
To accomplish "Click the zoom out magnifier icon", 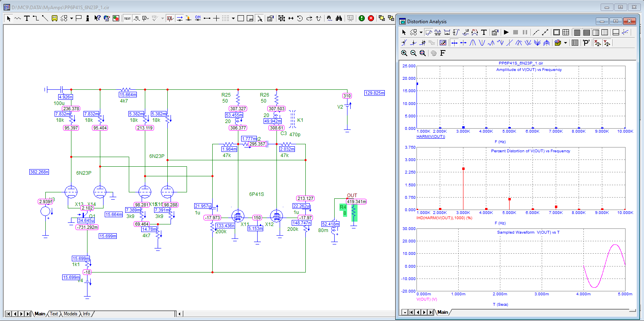I will (x=413, y=53).
